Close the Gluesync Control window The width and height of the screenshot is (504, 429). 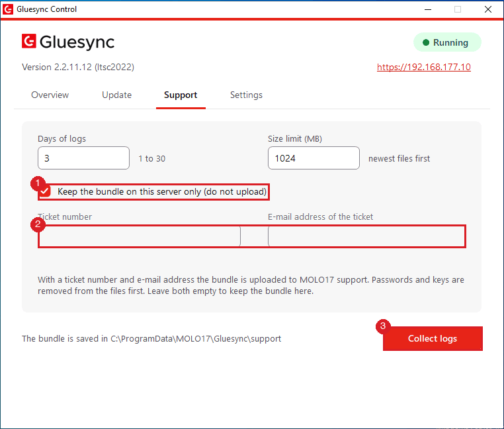(x=488, y=9)
